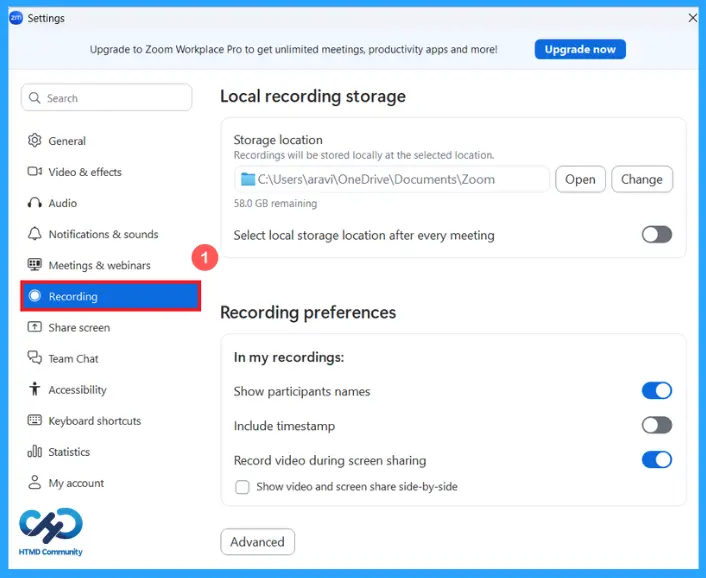
Task: Close the Settings window
Action: pos(692,18)
